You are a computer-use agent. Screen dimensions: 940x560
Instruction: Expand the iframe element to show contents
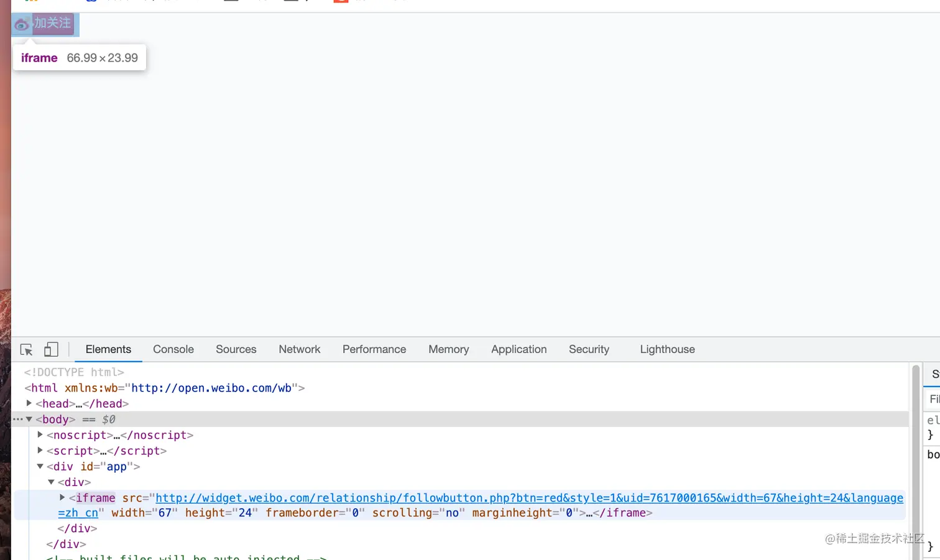[x=62, y=497]
